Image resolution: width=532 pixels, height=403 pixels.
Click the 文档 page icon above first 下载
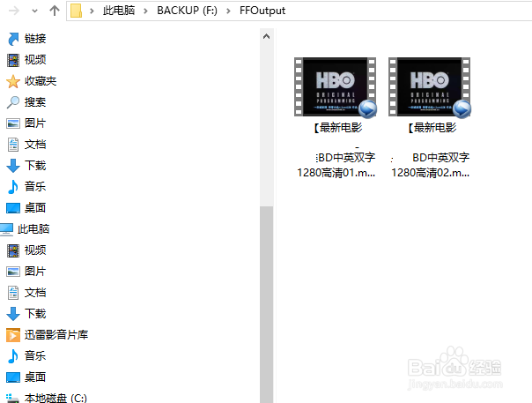pos(13,145)
